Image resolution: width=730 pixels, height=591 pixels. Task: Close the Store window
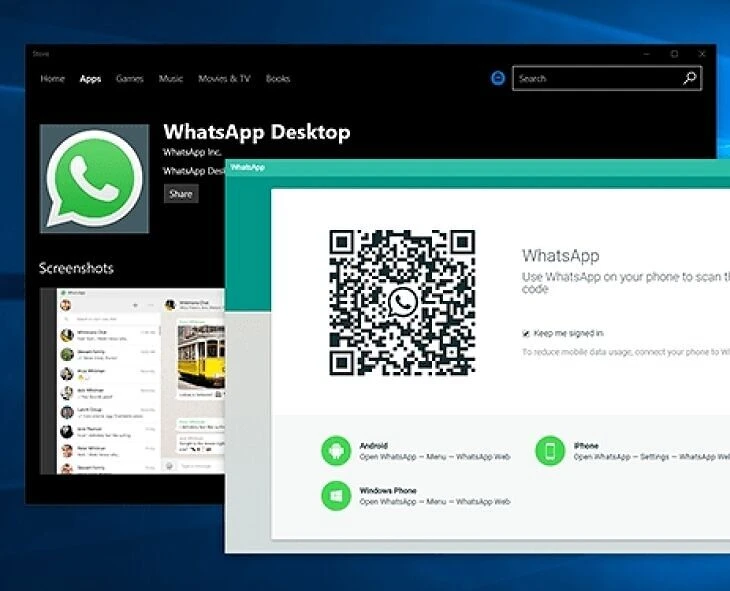[702, 54]
